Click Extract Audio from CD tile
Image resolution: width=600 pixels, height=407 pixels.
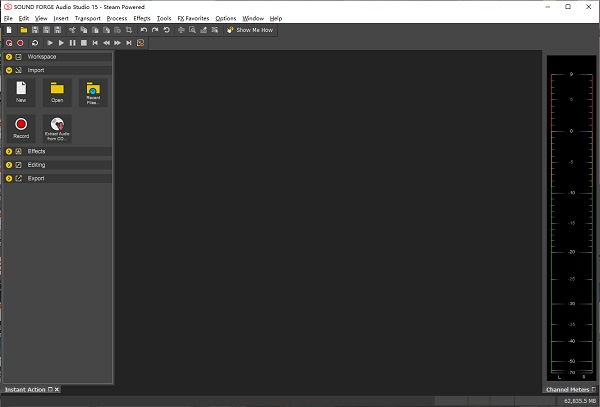coord(57,129)
